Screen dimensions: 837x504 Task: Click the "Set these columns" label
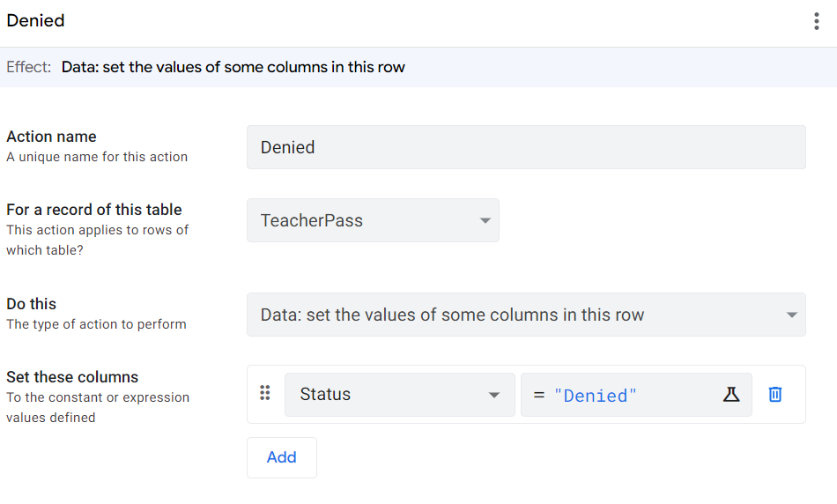point(72,377)
